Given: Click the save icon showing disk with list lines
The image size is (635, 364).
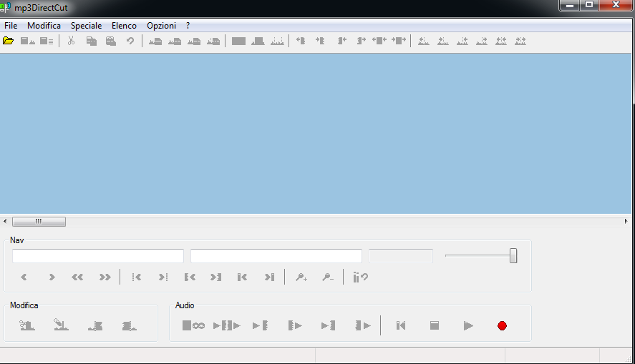Looking at the screenshot, I should point(47,41).
